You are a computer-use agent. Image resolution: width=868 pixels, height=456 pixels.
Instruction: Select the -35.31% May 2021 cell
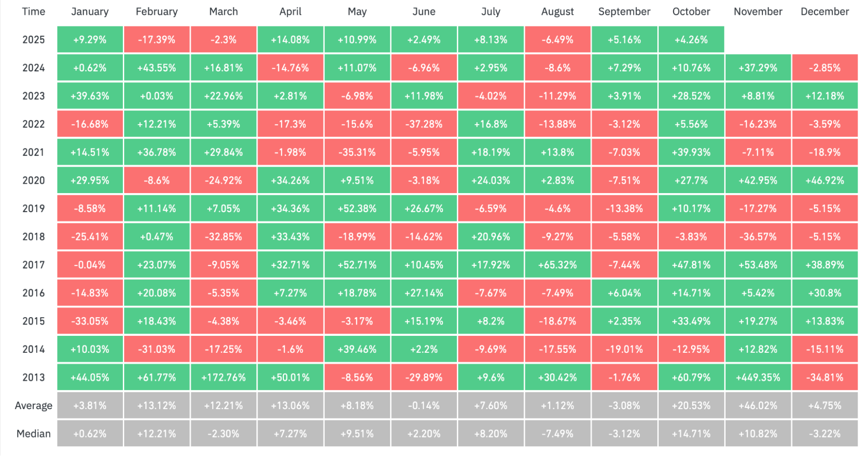(357, 152)
